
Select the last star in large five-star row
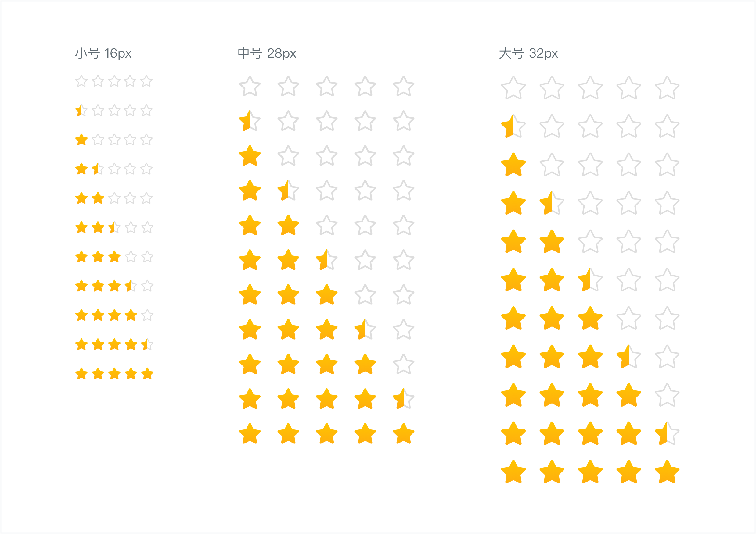667,472
